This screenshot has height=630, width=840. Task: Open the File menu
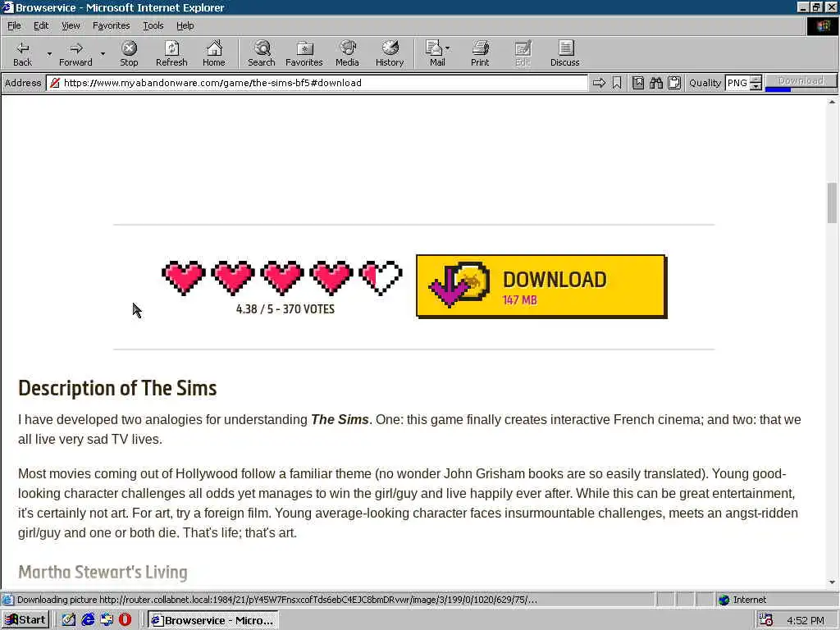(x=14, y=25)
